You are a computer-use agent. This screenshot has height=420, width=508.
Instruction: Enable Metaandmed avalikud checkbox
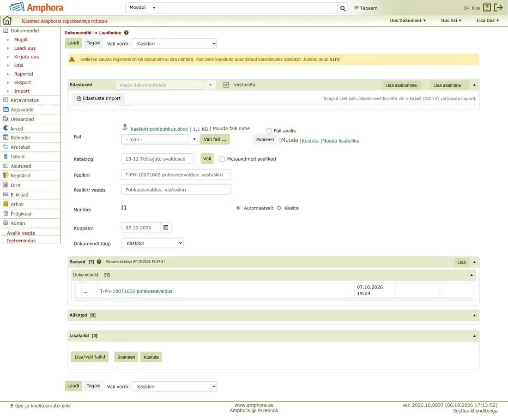coord(222,159)
